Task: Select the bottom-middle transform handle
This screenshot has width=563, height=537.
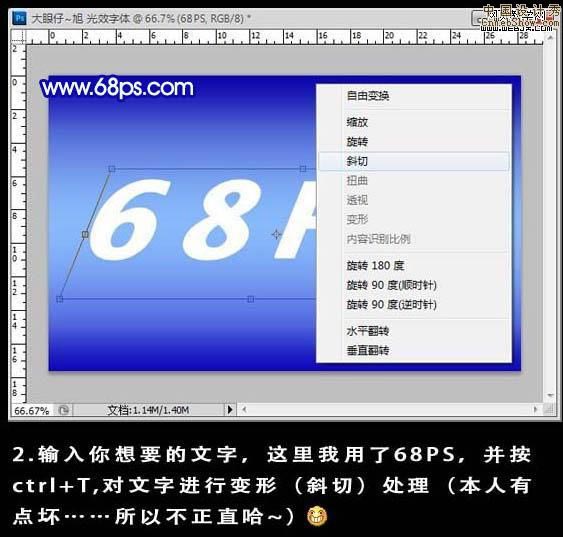Action: pyautogui.click(x=251, y=299)
